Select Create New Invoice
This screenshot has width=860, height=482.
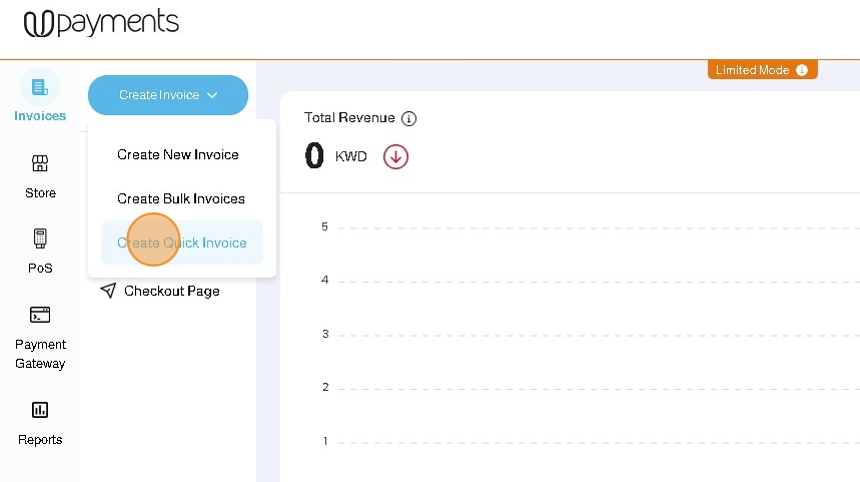(178, 155)
